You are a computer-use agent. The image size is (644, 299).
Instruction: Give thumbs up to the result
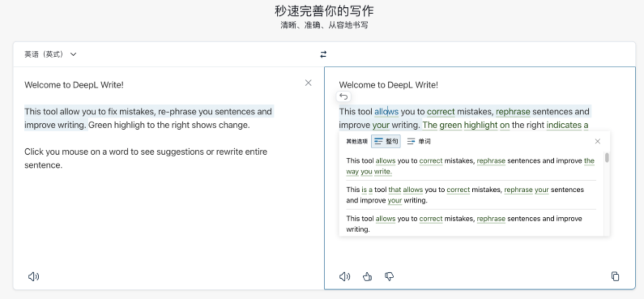(367, 277)
